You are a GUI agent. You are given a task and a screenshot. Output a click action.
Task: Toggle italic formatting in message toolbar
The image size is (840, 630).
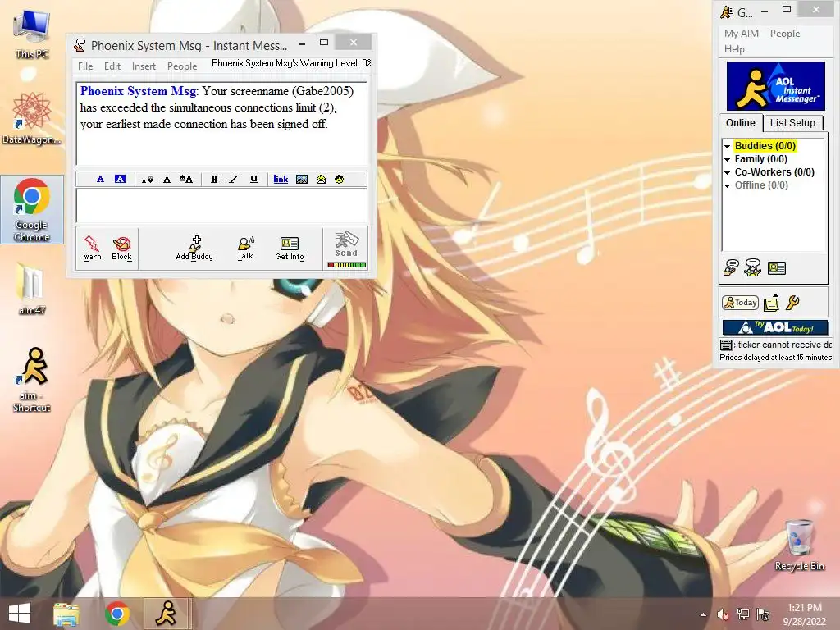[x=234, y=180]
